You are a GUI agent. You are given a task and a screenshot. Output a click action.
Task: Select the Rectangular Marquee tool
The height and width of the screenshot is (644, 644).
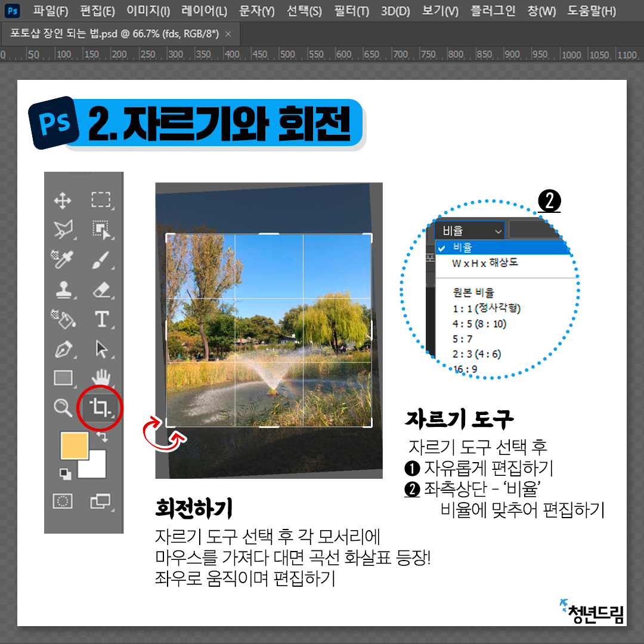coord(101,200)
